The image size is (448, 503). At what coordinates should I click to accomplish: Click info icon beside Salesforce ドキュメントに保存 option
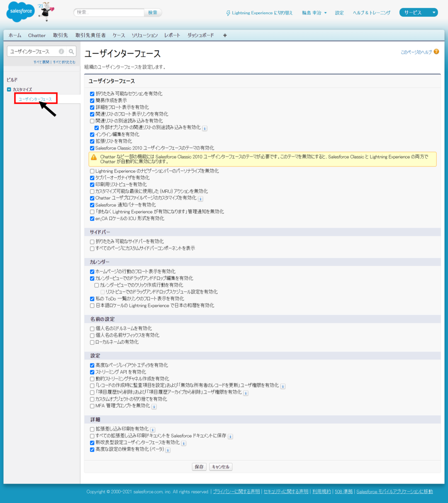tap(230, 436)
